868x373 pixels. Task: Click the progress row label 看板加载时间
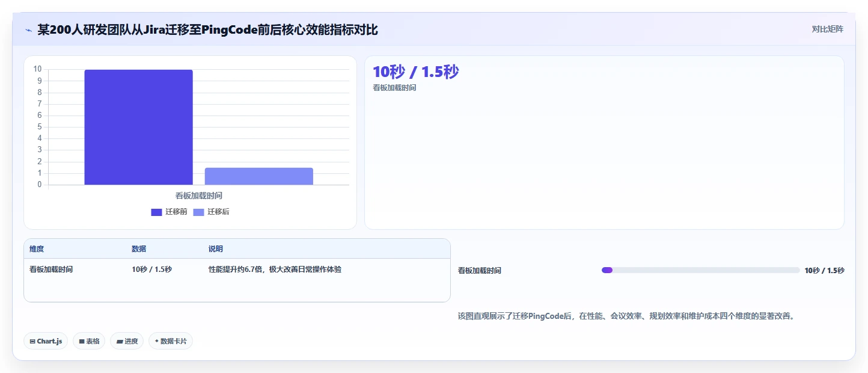point(480,271)
